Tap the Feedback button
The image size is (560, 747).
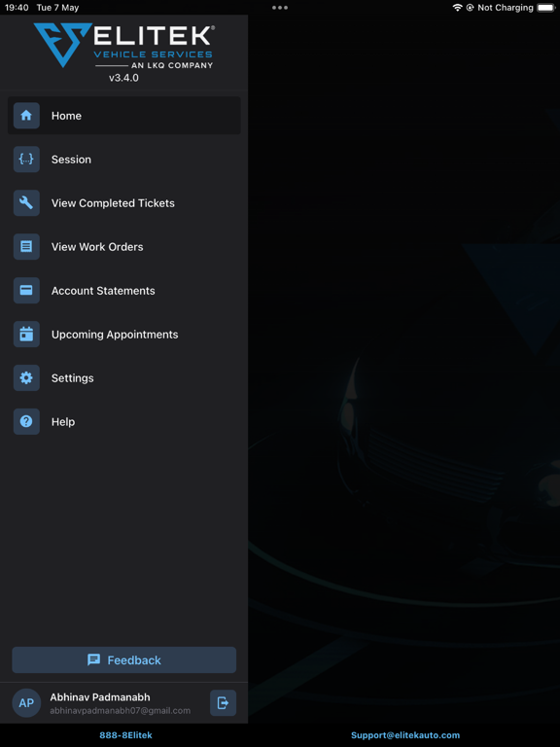click(123, 659)
